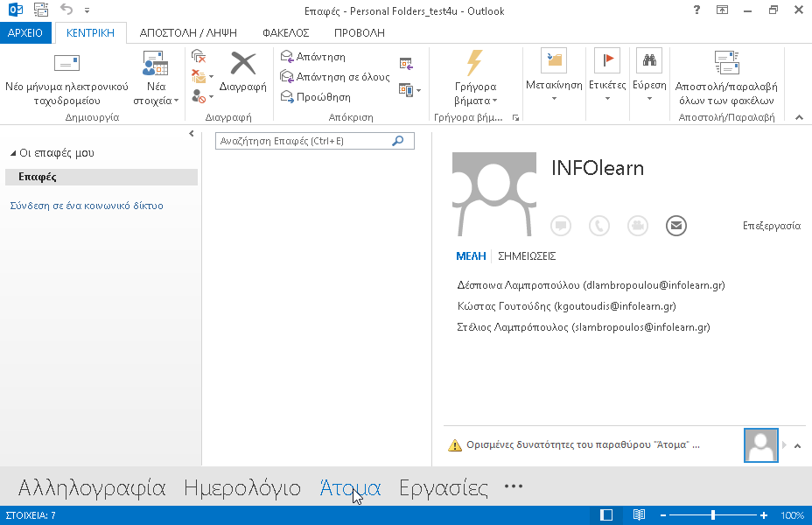Go to Εργασίες (Tasks)
812x525 pixels.
444,487
